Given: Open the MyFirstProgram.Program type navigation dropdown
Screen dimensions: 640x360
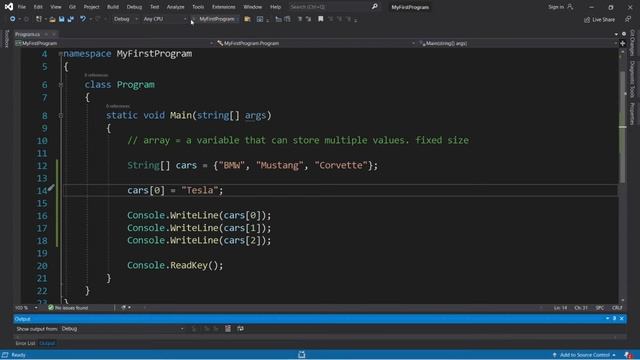Looking at the screenshot, I should point(316,43).
